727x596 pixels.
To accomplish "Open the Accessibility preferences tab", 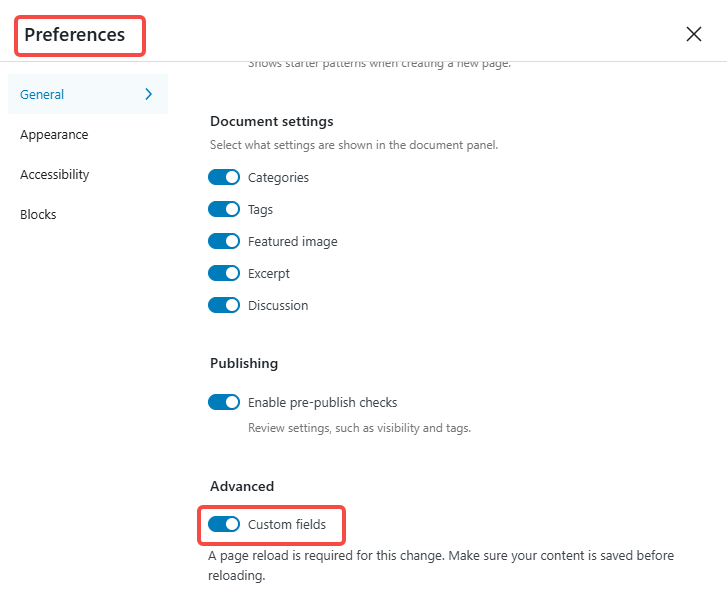I will click(55, 174).
